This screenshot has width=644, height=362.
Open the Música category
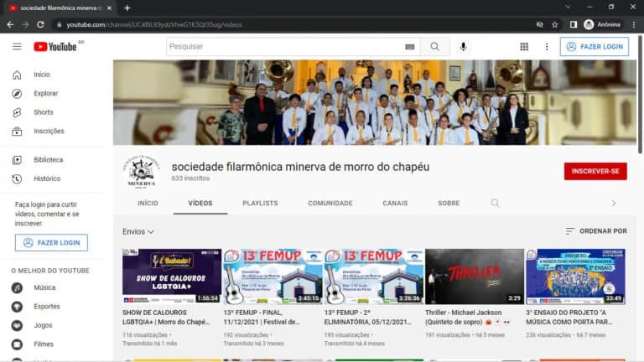pyautogui.click(x=44, y=287)
